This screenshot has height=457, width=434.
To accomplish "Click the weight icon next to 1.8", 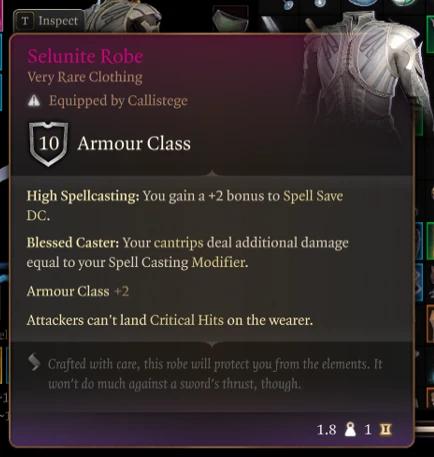I will [350, 429].
